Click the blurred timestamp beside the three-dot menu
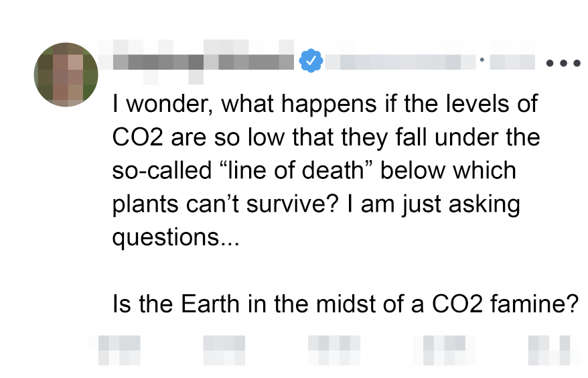Viewport: 588px width, 378px height. coord(512,62)
